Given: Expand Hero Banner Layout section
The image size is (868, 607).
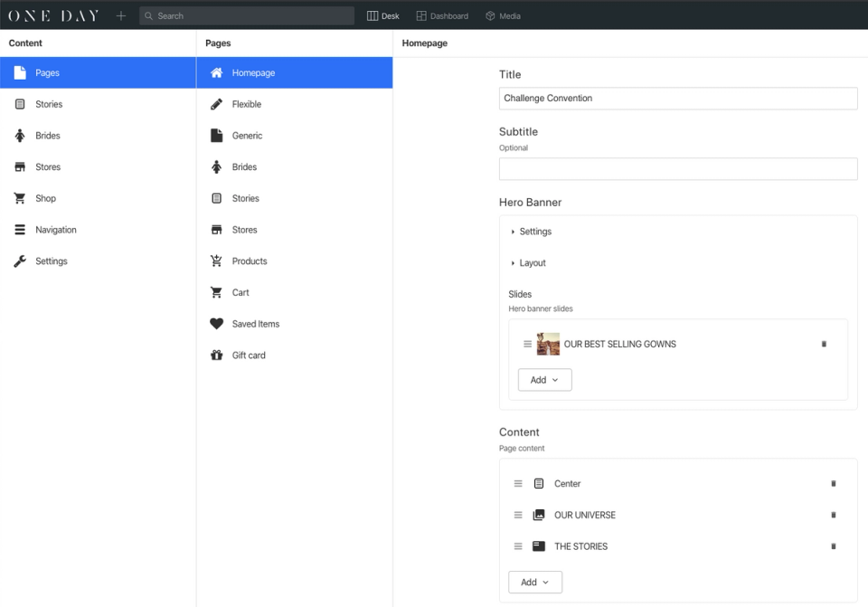Looking at the screenshot, I should click(x=529, y=262).
